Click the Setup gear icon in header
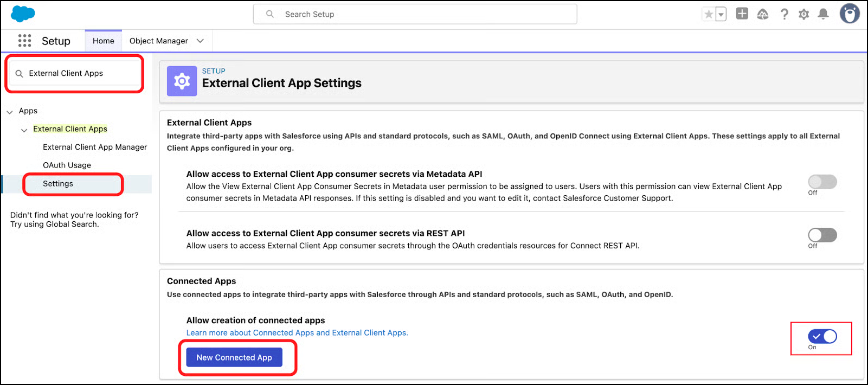This screenshot has height=385, width=868. (803, 15)
